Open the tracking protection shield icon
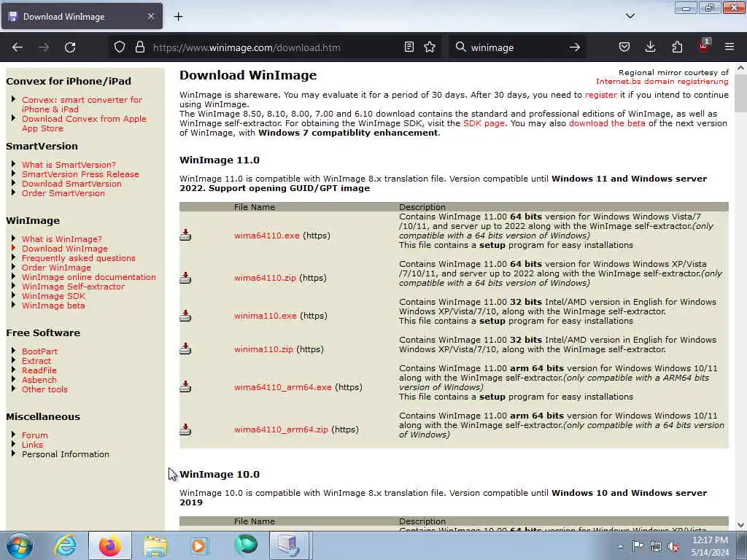 tap(120, 47)
